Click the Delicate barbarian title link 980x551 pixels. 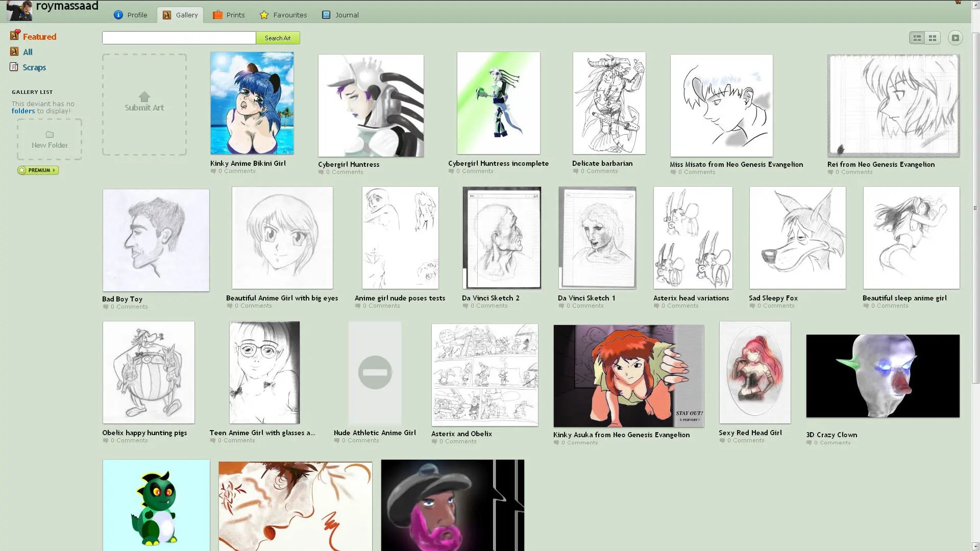pos(602,163)
